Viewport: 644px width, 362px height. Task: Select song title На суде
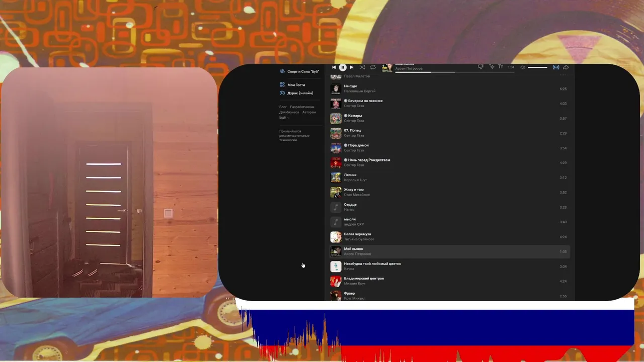(x=351, y=86)
